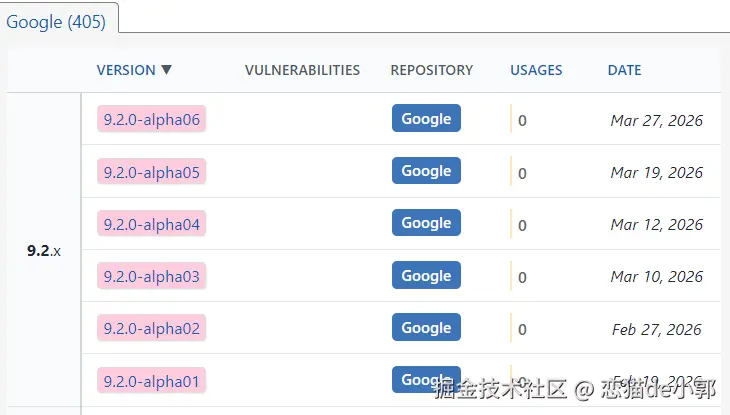Click Google repository badge for 9.2.0-alpha03

[426, 275]
